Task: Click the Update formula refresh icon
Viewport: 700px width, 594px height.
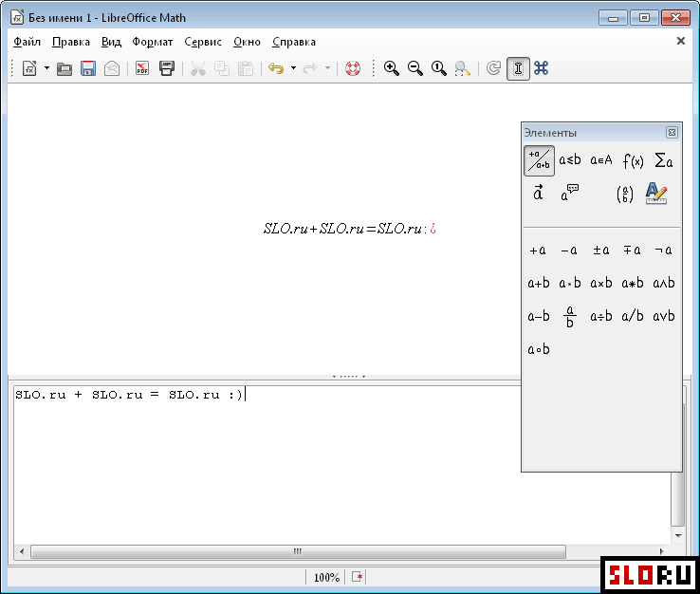Action: coord(493,68)
